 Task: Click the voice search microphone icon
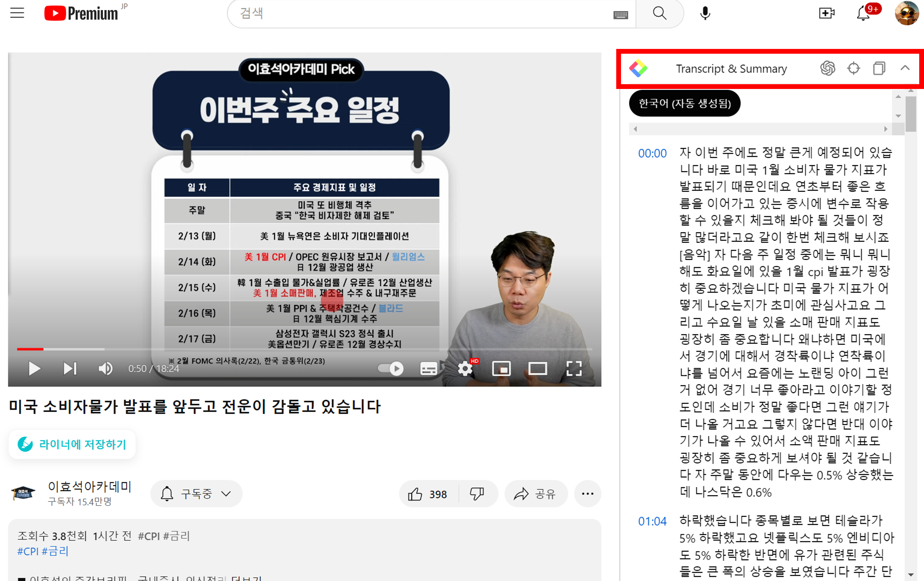click(704, 13)
